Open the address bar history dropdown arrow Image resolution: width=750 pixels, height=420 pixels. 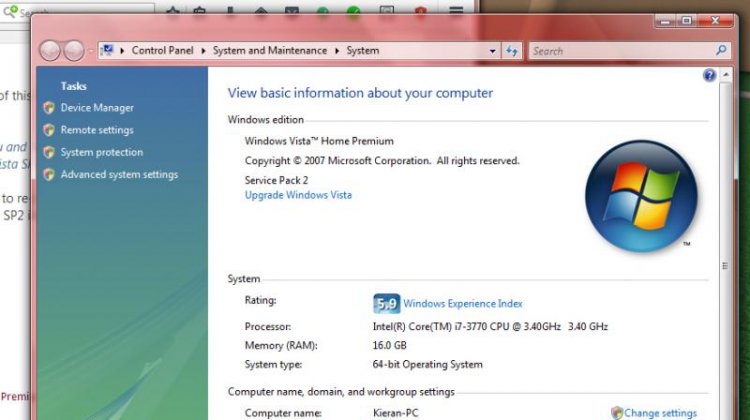(493, 51)
